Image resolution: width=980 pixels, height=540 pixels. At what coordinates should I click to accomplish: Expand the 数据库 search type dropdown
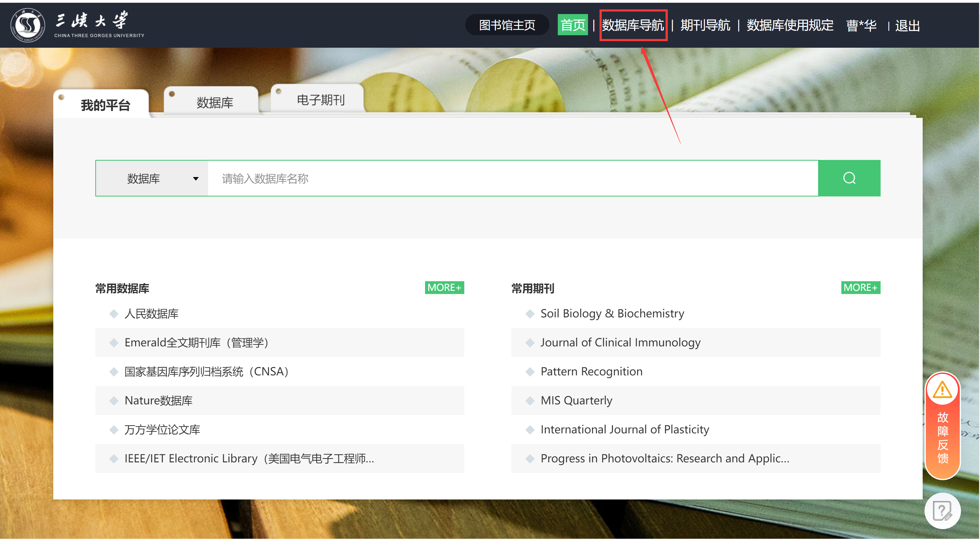point(152,178)
